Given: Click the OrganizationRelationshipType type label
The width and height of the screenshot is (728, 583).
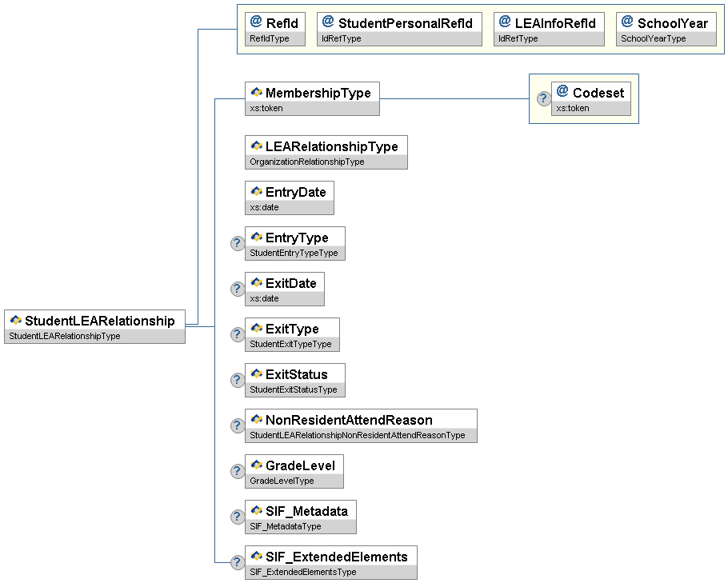Looking at the screenshot, I should tap(307, 162).
